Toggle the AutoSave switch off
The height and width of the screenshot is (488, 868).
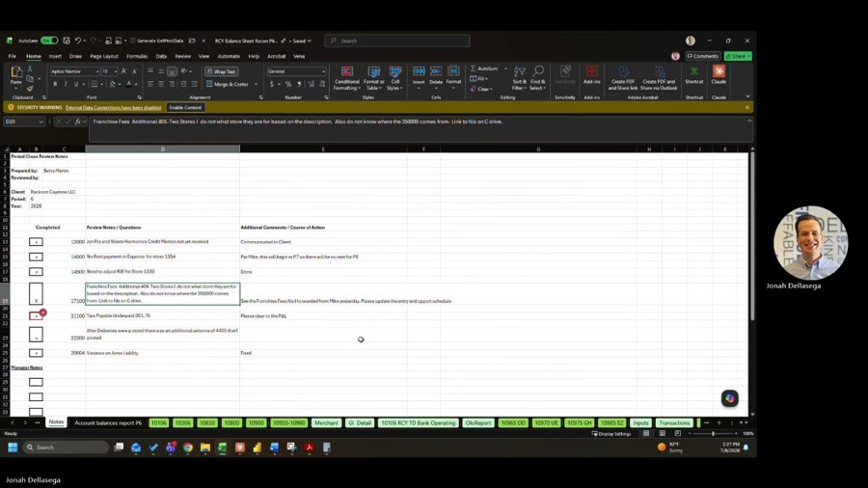(49, 41)
